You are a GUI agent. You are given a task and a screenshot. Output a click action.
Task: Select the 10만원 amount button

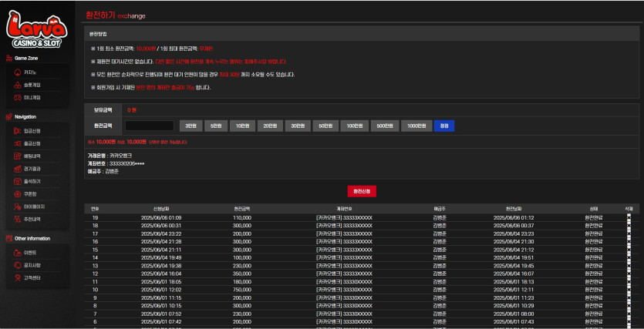(242, 126)
